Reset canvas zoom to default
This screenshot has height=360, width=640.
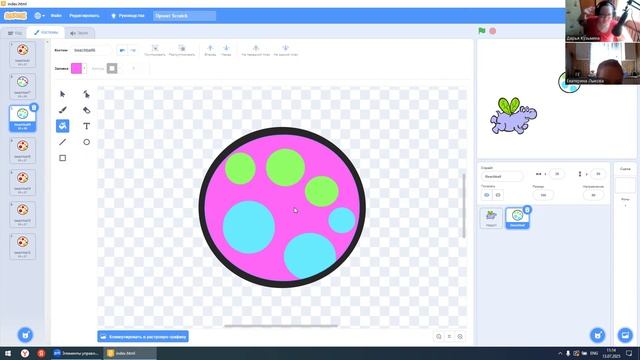449,336
